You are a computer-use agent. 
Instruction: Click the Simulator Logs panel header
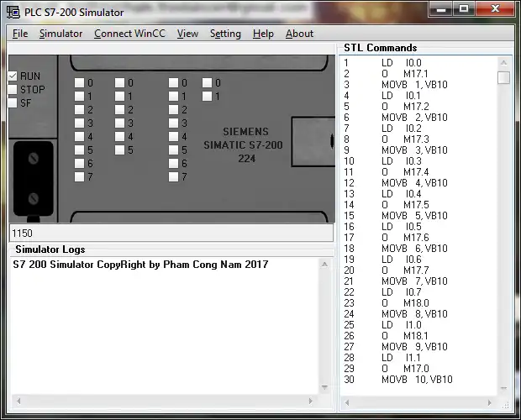coord(50,249)
